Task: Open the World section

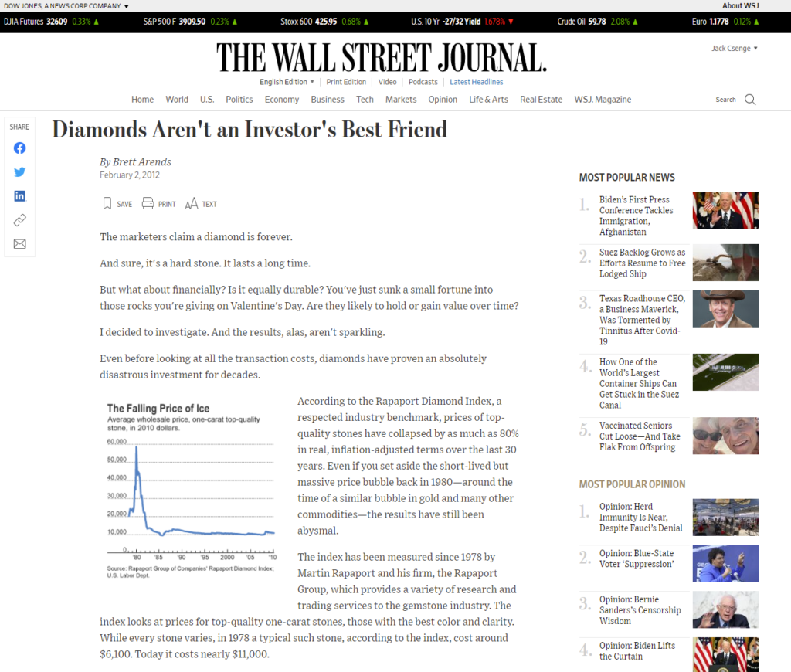Action: (177, 100)
